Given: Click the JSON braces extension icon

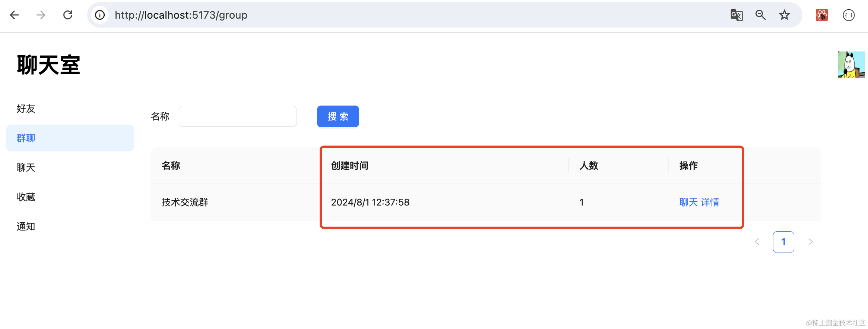Looking at the screenshot, I should 849,15.
